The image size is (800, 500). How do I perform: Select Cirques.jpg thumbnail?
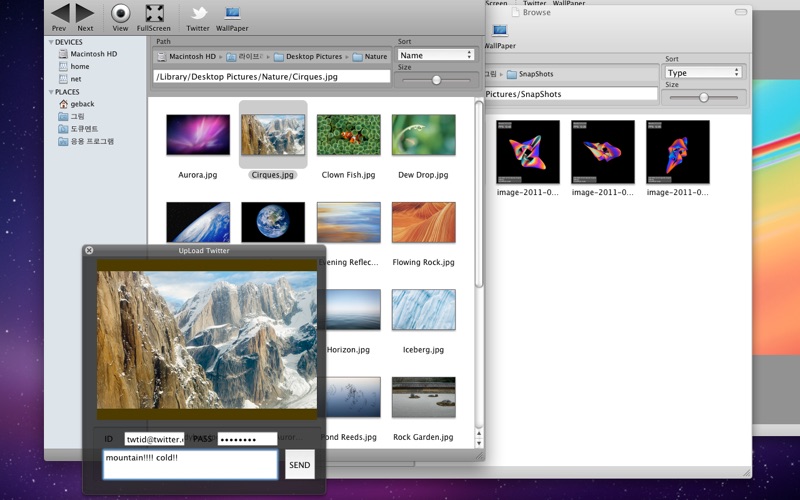(273, 135)
